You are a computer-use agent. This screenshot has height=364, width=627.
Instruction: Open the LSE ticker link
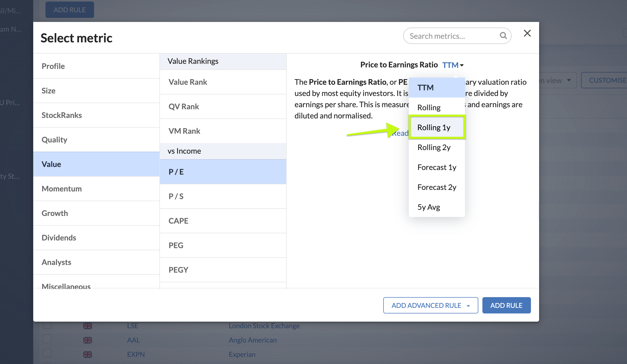(133, 326)
